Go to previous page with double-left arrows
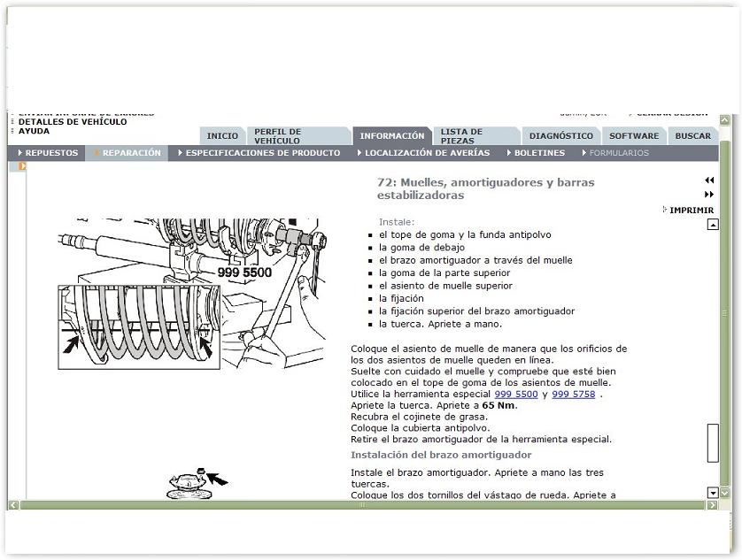This screenshot has width=742, height=560. click(x=709, y=180)
